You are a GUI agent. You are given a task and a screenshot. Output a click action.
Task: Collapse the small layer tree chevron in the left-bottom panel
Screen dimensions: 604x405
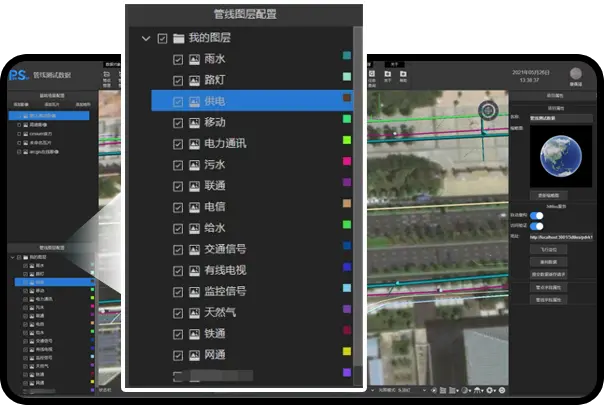(12, 257)
